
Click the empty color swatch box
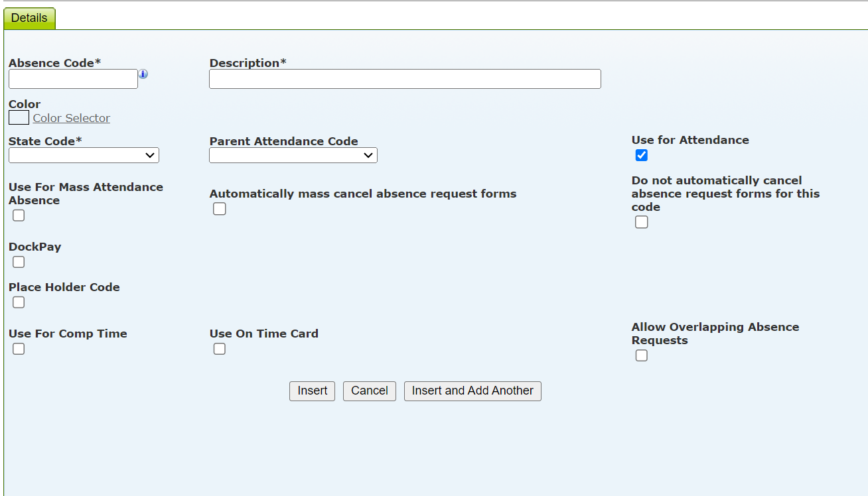pos(19,118)
